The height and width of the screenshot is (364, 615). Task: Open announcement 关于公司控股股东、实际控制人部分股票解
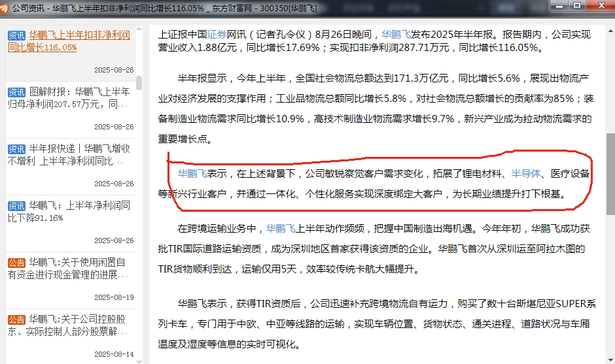tap(69, 325)
